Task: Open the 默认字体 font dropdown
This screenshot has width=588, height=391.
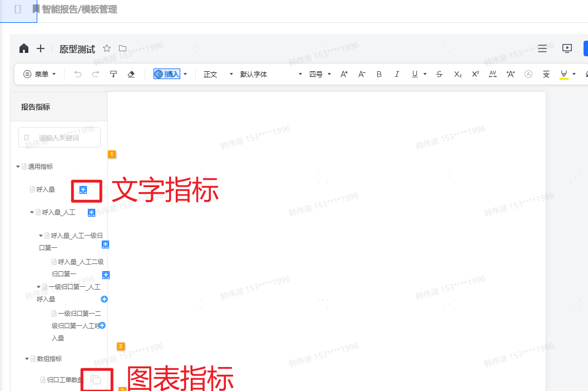Action: pyautogui.click(x=271, y=74)
